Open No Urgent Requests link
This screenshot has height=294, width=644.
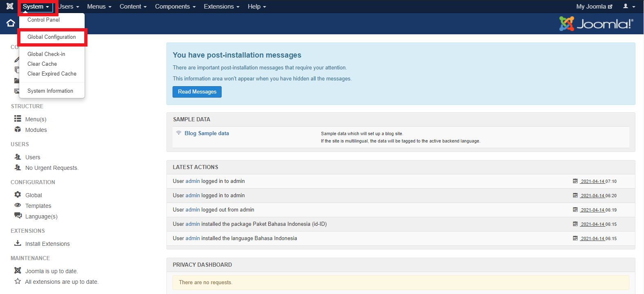pos(52,168)
